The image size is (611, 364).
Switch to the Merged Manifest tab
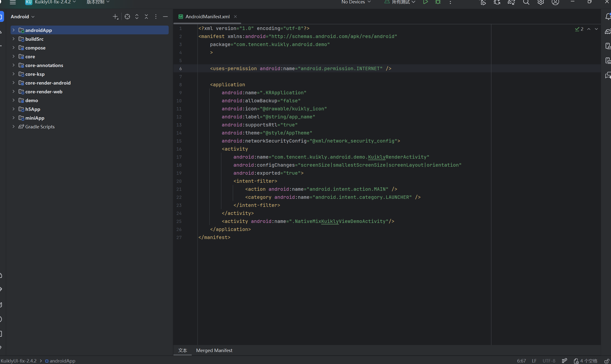(214, 350)
